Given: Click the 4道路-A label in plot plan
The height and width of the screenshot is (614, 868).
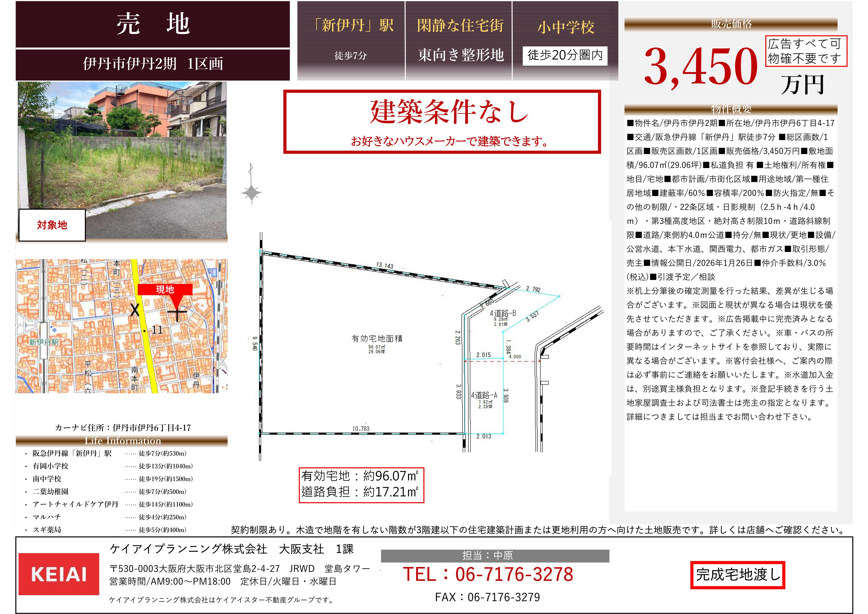Looking at the screenshot, I should point(484,395).
